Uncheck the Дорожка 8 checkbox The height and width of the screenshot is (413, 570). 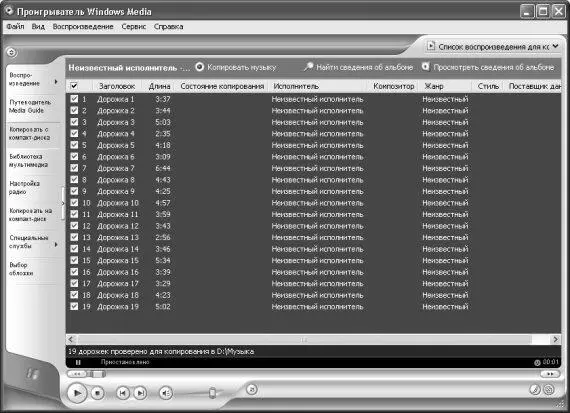coord(74,180)
